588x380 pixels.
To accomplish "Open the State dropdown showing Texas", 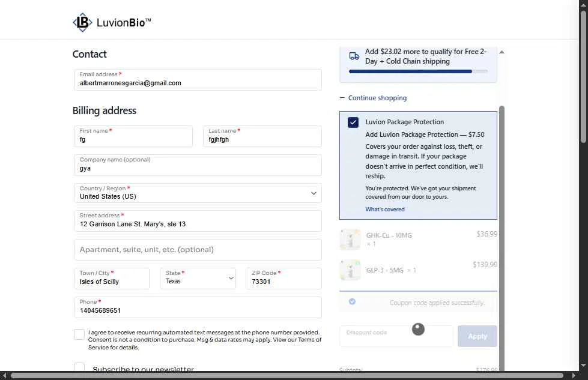I will 198,279.
